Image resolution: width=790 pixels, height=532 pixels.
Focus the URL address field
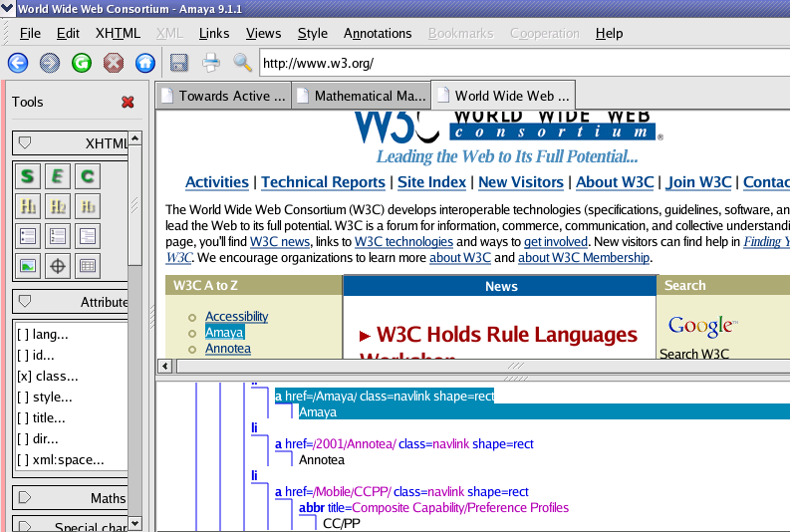525,63
